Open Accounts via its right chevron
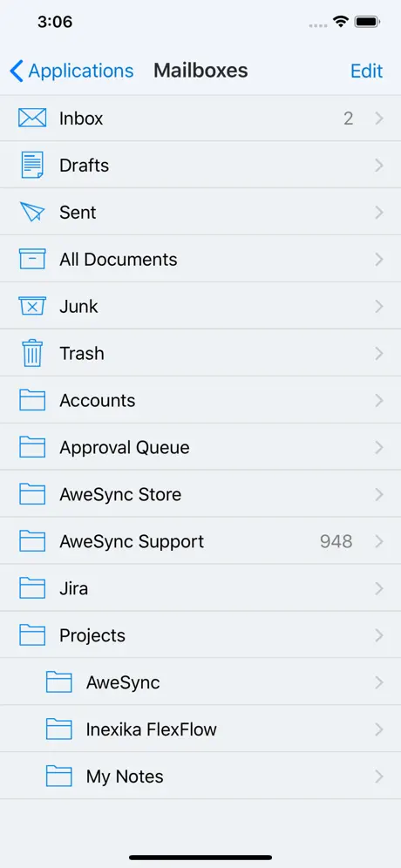This screenshot has height=868, width=401. [x=379, y=400]
